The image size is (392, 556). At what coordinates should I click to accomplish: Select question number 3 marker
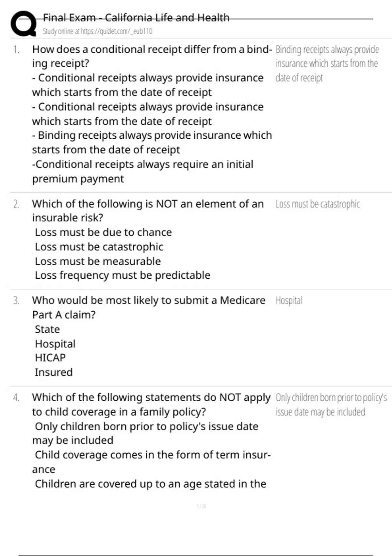[x=16, y=300]
